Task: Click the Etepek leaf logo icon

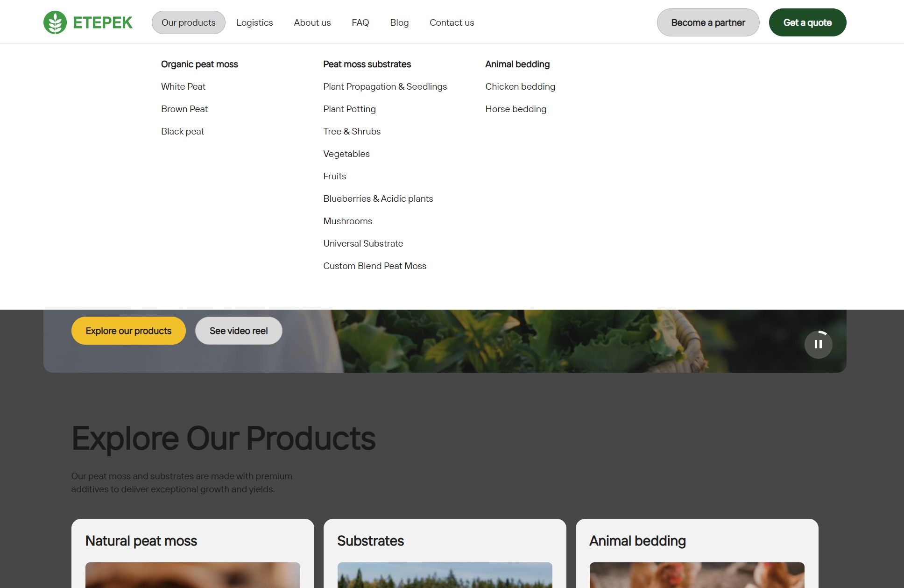Action: [x=55, y=22]
